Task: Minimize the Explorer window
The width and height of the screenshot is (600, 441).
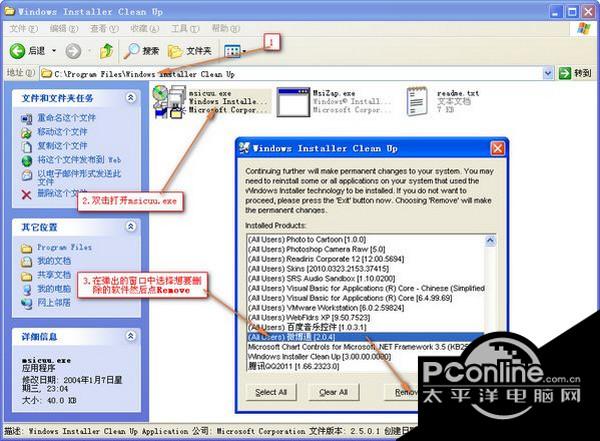Action: [556, 12]
